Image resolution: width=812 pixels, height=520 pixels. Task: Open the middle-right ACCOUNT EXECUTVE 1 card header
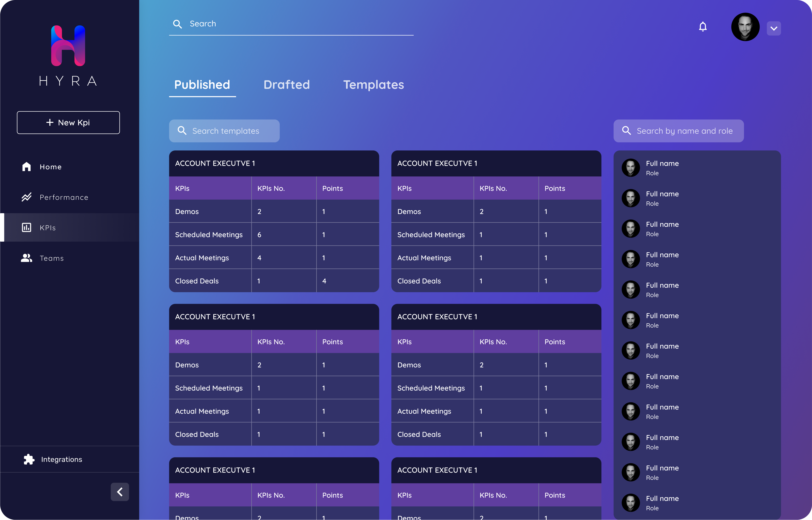point(496,317)
